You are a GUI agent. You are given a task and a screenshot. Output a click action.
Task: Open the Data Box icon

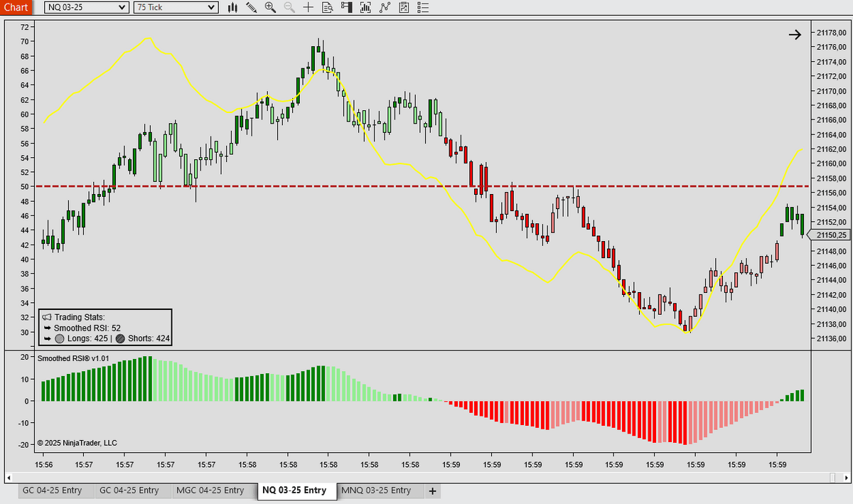327,8
